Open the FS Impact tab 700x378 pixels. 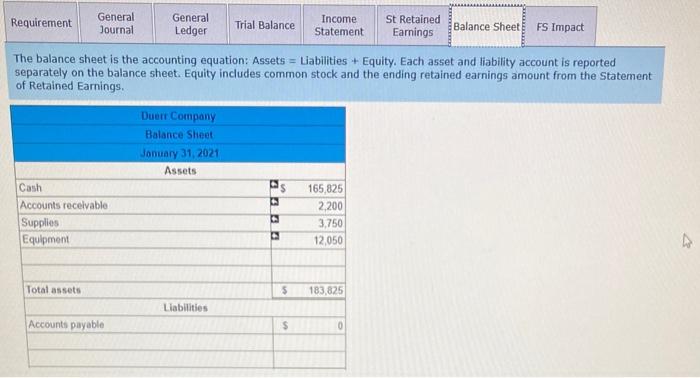coord(560,27)
